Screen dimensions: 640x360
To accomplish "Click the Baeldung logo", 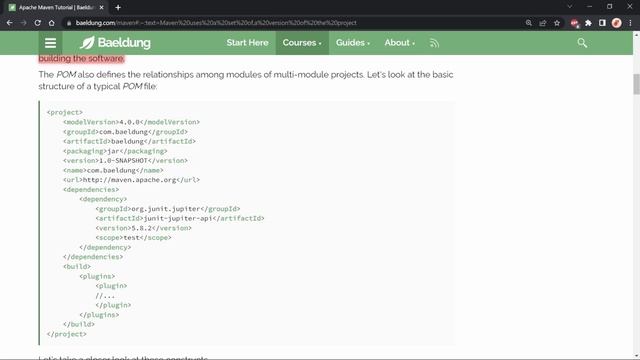I will 115,42.
